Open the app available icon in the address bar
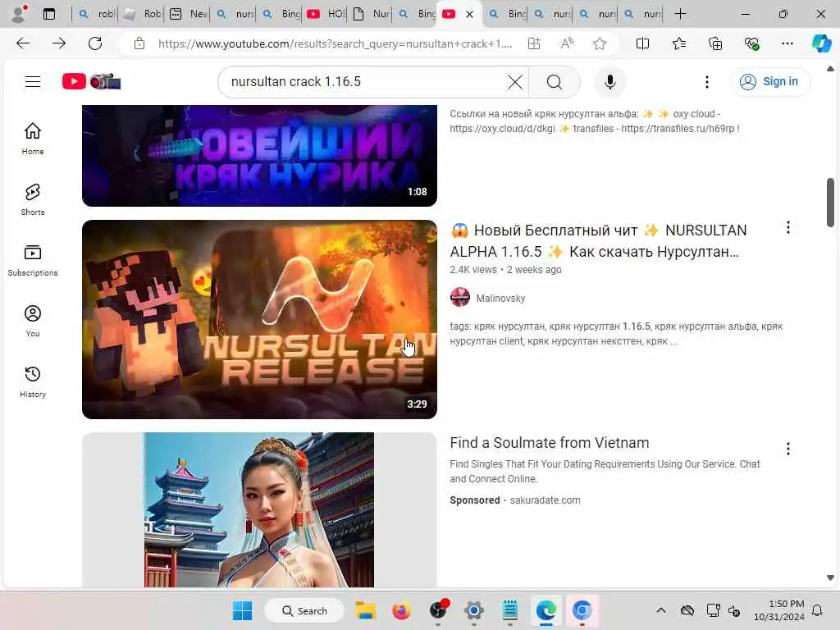840x630 pixels. [x=533, y=43]
